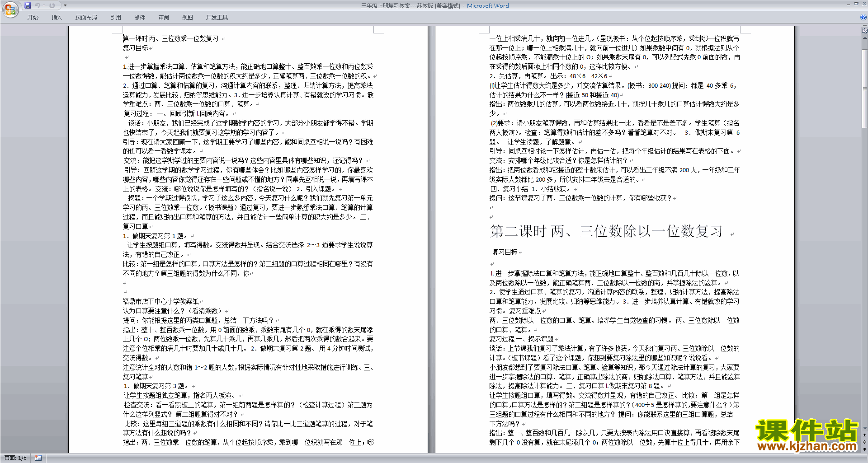This screenshot has width=868, height=463.
Task: Save the document with floppy icon
Action: (x=28, y=5)
